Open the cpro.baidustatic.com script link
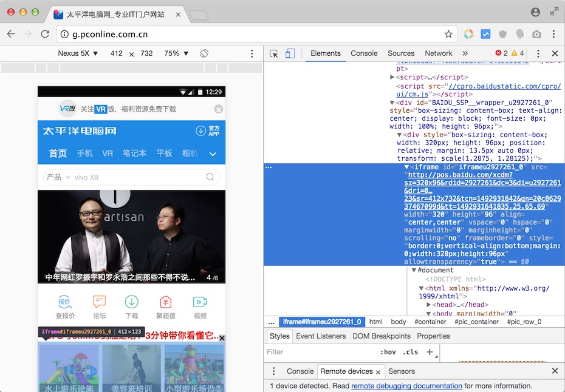This screenshot has height=392, width=565. coord(479,90)
